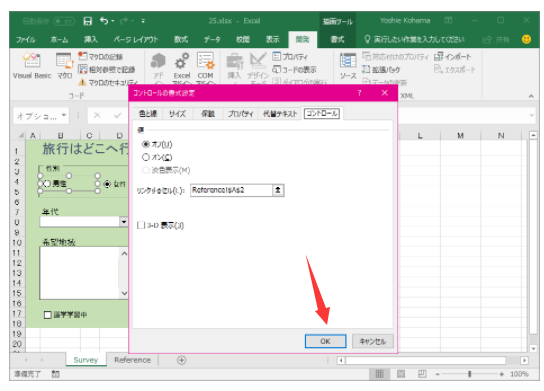544x391 pixels.
Task: Select the オン(C) radio button
Action: click(146, 157)
